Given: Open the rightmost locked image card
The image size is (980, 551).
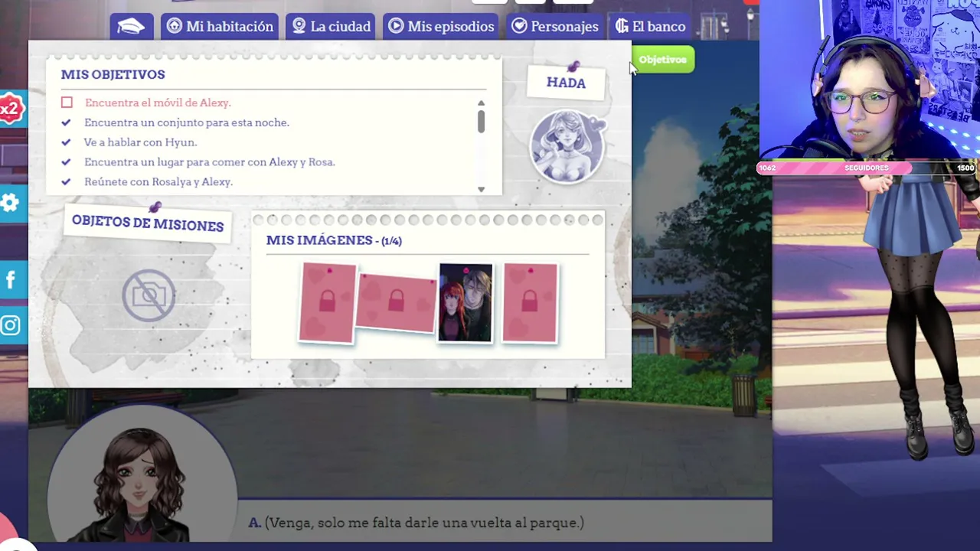Looking at the screenshot, I should pos(530,303).
